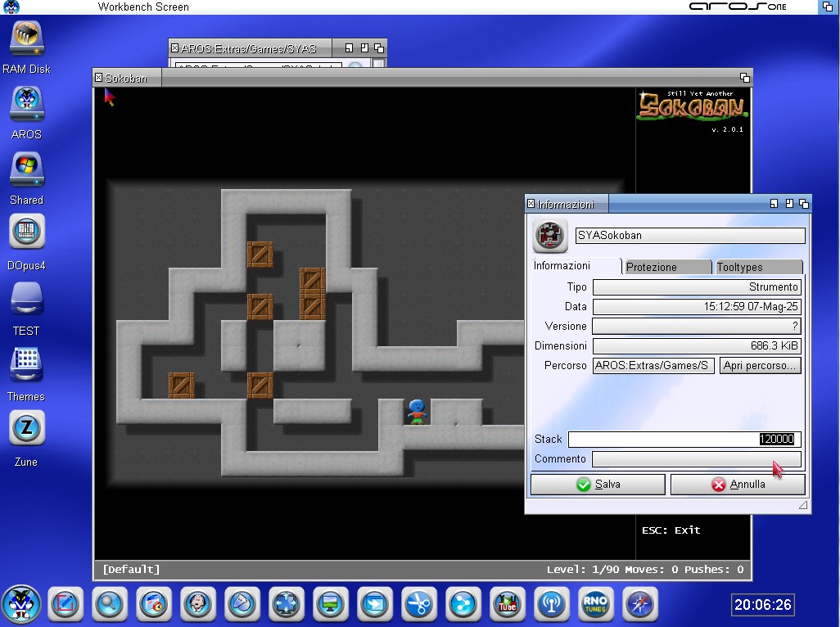Open the Tube video dock icon

click(507, 604)
